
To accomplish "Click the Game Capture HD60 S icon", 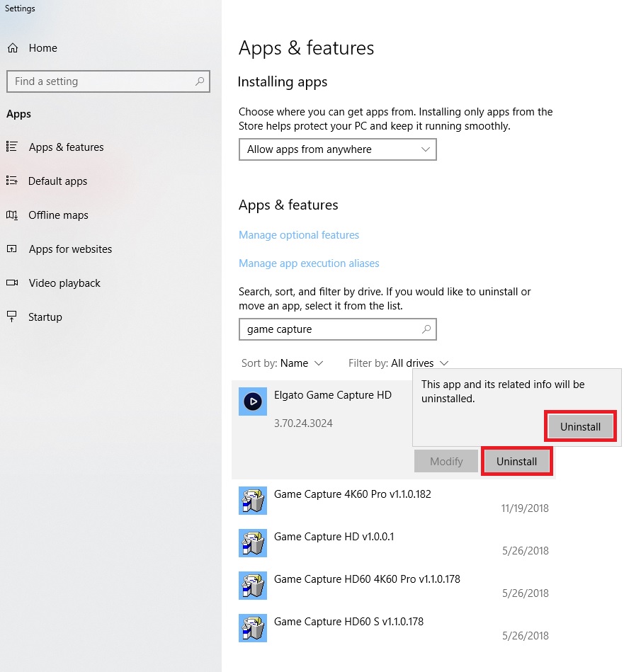I will point(253,628).
